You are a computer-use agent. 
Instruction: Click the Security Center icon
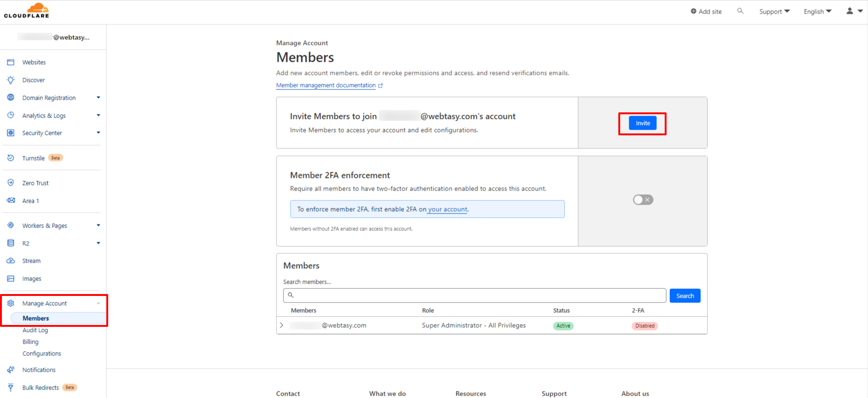11,133
